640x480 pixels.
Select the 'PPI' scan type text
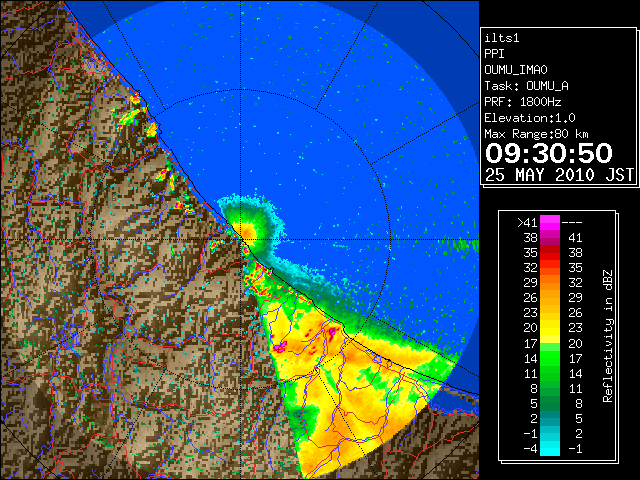pyautogui.click(x=494, y=54)
